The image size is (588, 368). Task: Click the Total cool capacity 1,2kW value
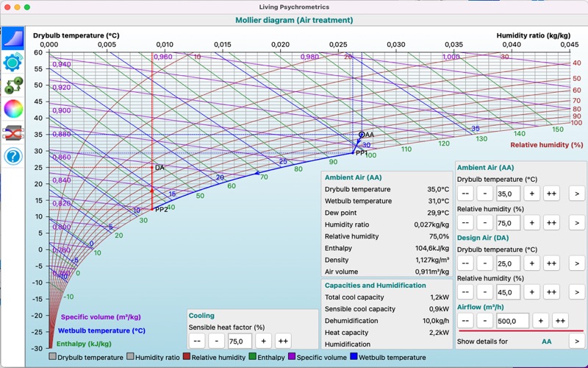tap(440, 297)
